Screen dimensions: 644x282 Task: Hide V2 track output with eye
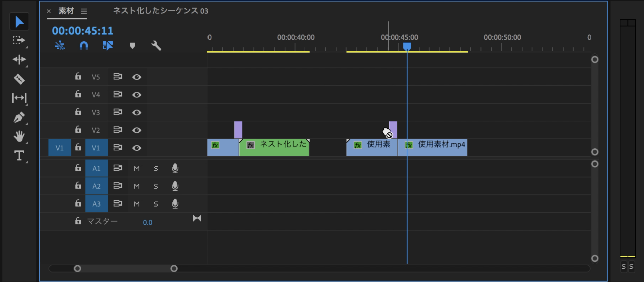coord(137,130)
